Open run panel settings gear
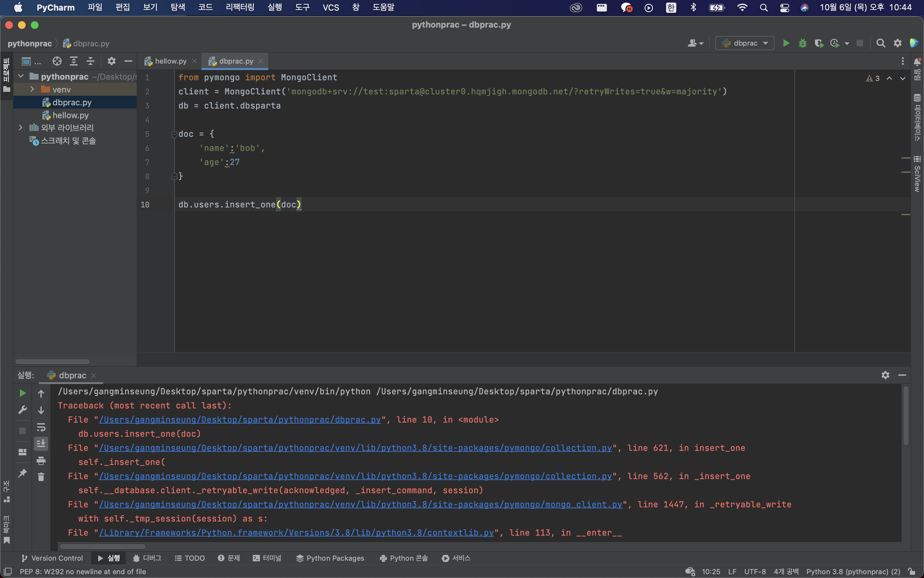 click(886, 375)
